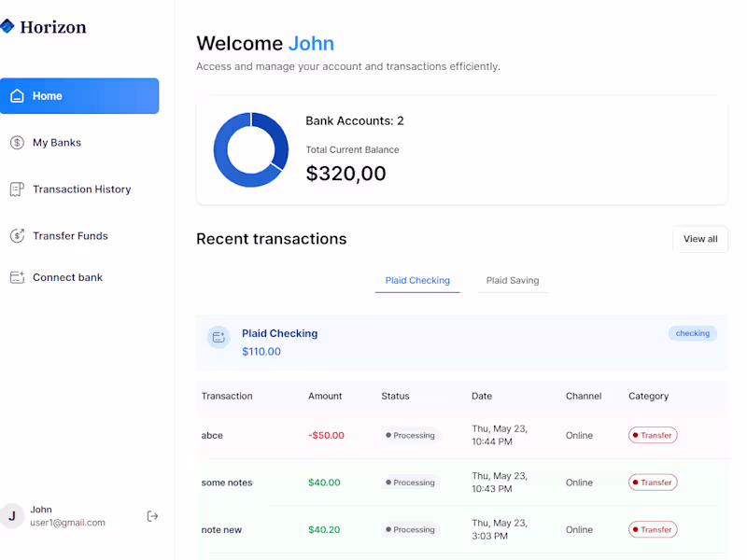Image resolution: width=747 pixels, height=560 pixels.
Task: Click the John name link in the welcome heading
Action: 311,43
